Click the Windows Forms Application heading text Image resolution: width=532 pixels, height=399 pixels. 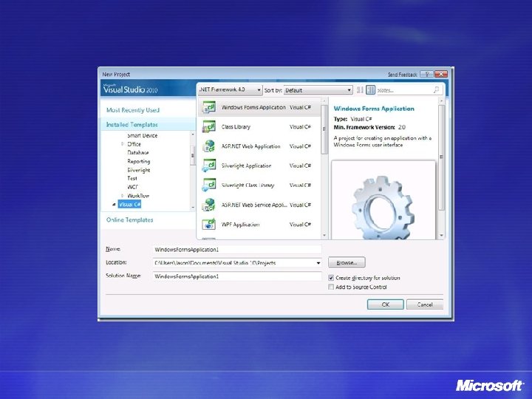point(374,109)
